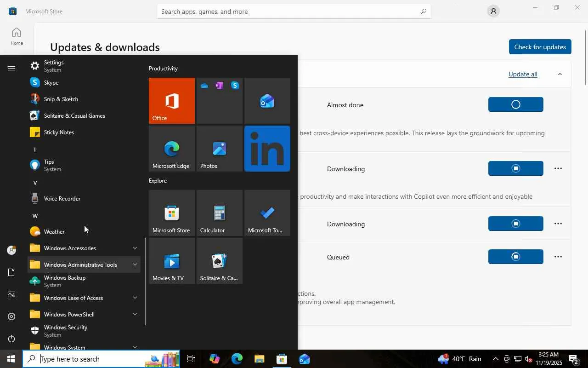Open the notification center icon

click(574, 359)
